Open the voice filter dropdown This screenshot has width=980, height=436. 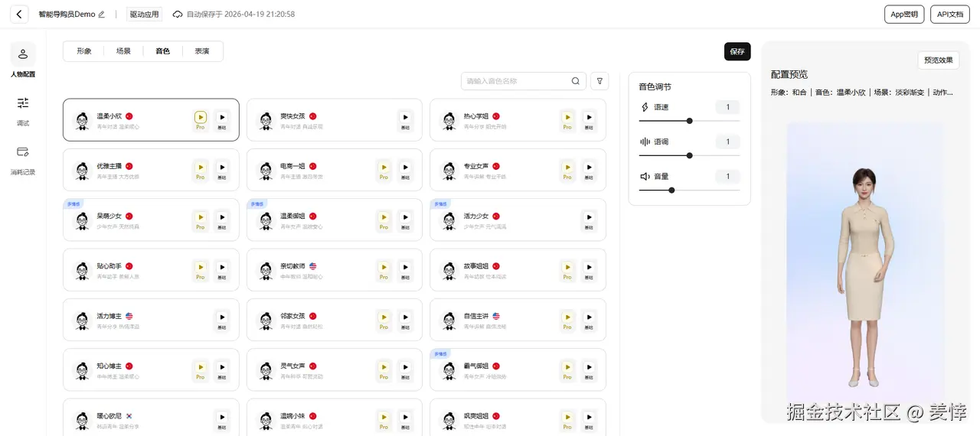[x=601, y=81]
